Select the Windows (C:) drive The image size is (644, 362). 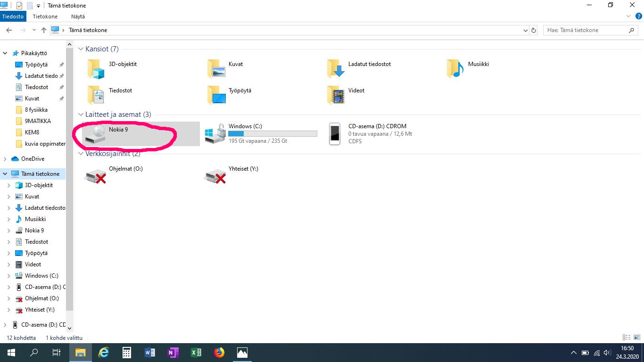215,134
